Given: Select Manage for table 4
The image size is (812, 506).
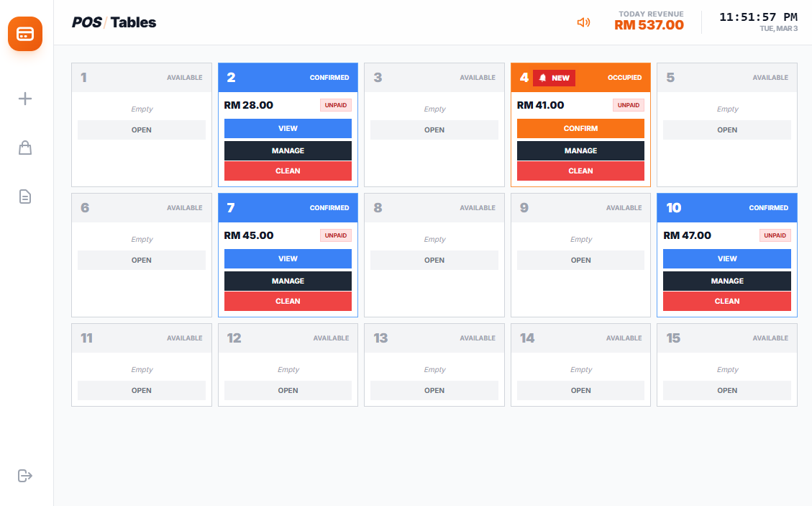Looking at the screenshot, I should pyautogui.click(x=580, y=151).
